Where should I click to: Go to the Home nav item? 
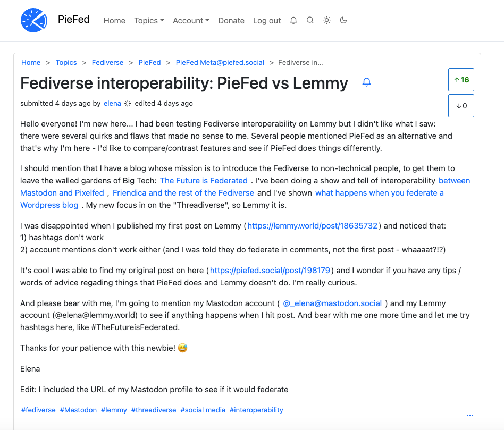[114, 21]
